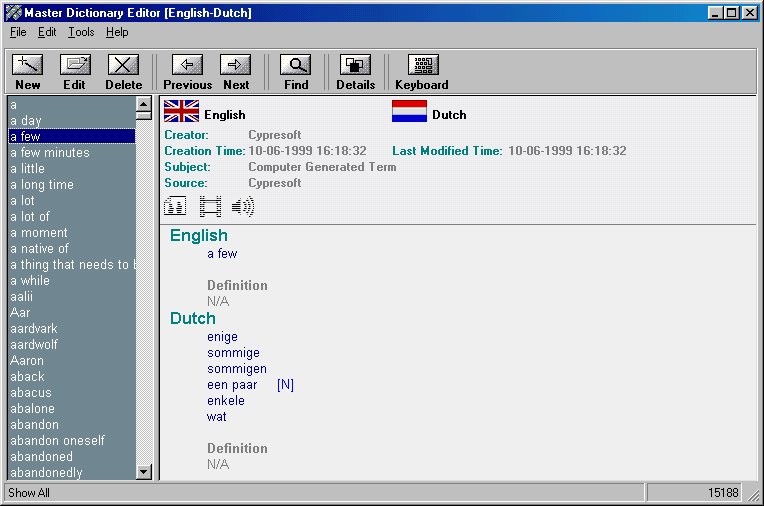This screenshot has height=506, width=764.
Task: Open the on-screen Keyboard tool
Action: 422,66
